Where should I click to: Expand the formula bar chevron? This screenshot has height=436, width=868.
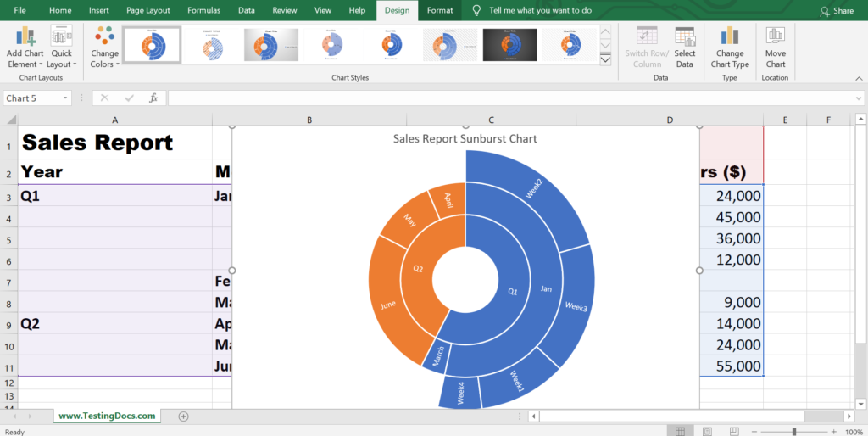click(x=858, y=98)
